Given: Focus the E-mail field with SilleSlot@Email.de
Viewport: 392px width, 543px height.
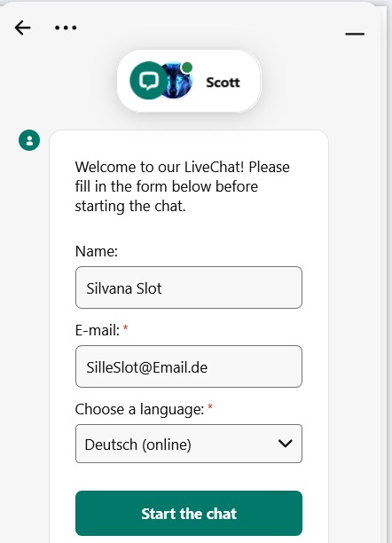Looking at the screenshot, I should [189, 366].
